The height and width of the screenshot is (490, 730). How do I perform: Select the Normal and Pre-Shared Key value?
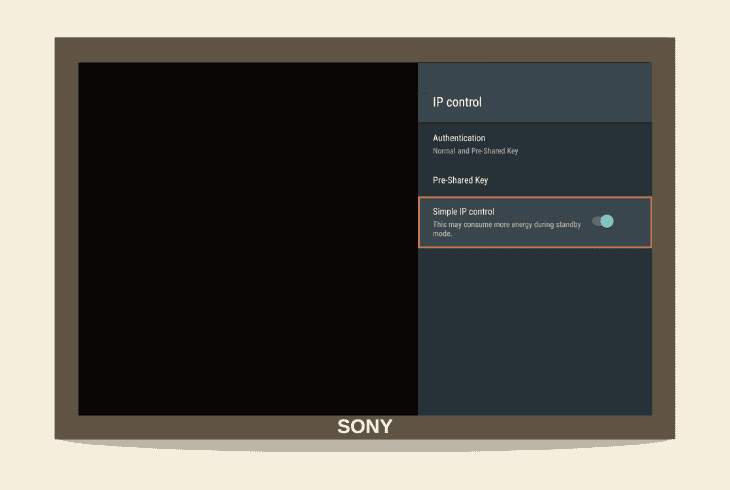[475, 151]
